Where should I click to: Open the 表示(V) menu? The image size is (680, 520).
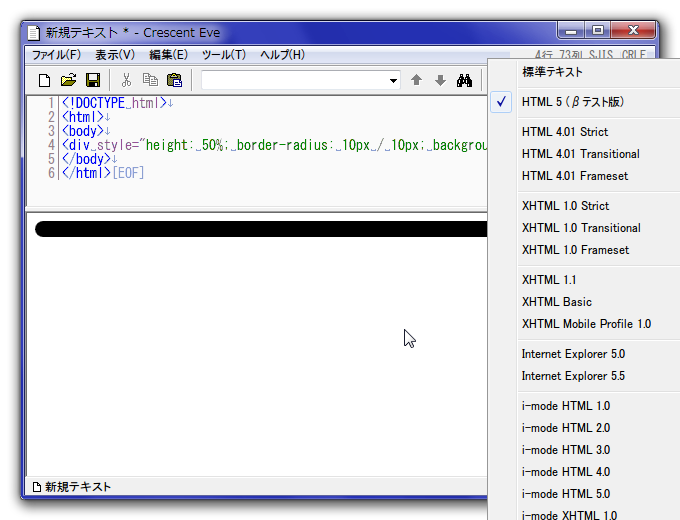[x=115, y=55]
